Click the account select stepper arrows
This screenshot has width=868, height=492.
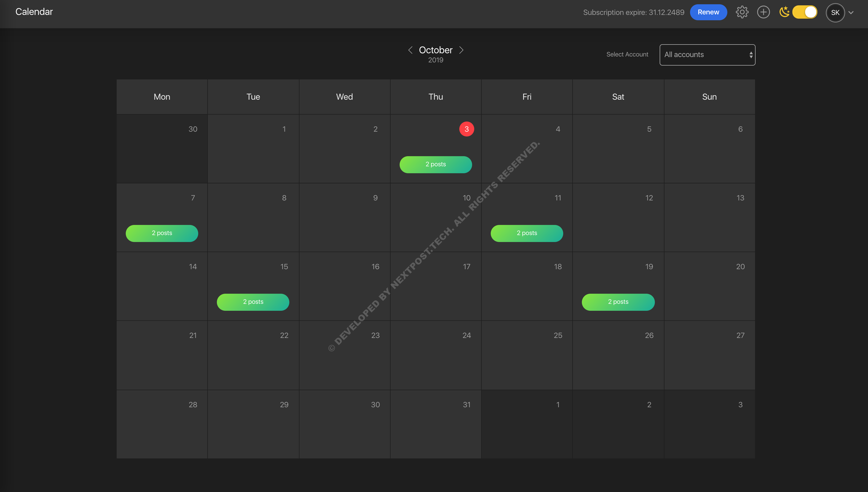(x=751, y=55)
